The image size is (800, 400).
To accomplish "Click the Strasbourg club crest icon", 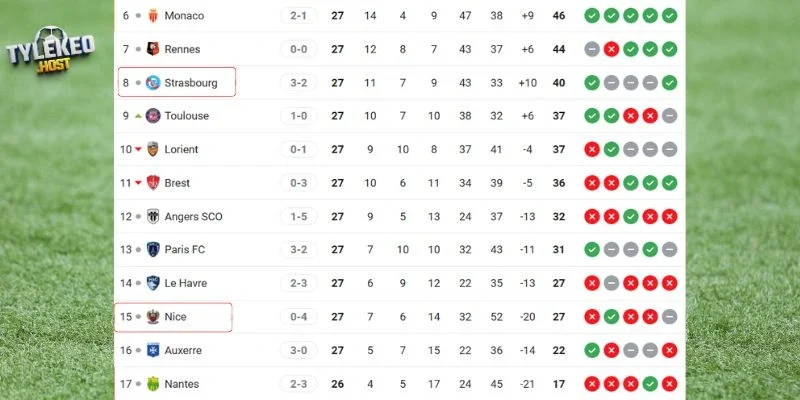I will coord(153,83).
